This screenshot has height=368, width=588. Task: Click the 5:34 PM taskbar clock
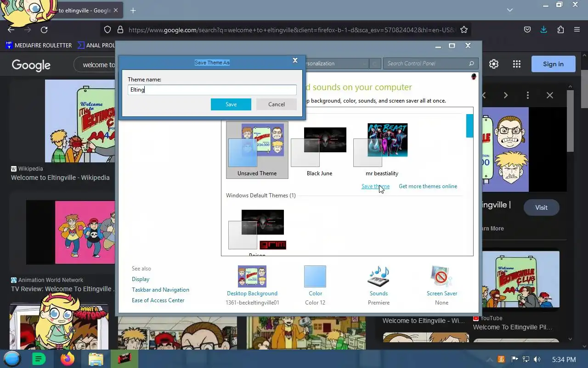click(x=564, y=359)
